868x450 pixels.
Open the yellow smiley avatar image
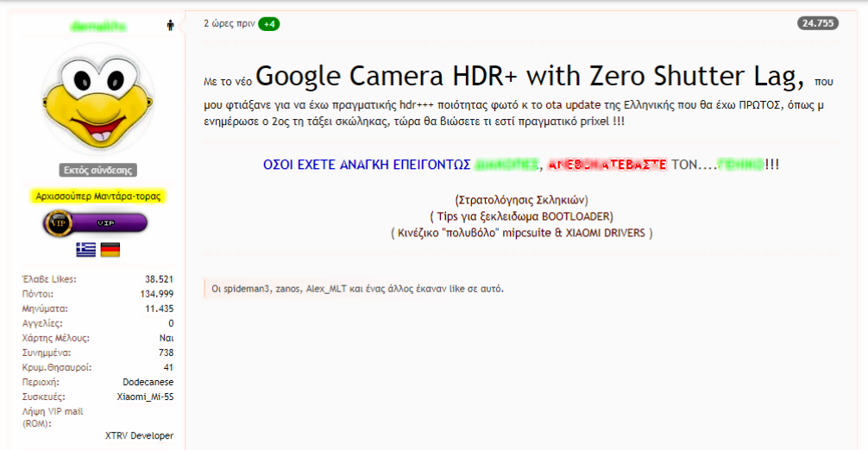point(97,101)
